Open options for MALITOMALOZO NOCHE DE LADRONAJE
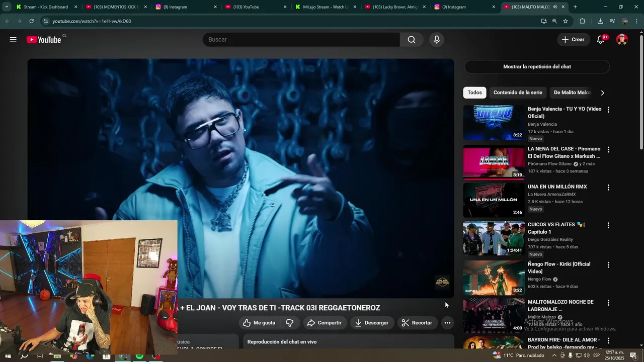The image size is (644, 362). pyautogui.click(x=608, y=303)
